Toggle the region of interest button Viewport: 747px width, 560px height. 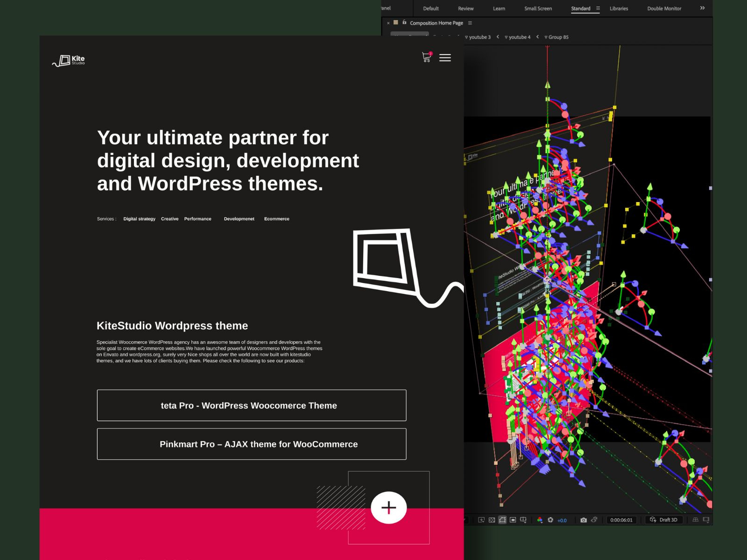[513, 520]
